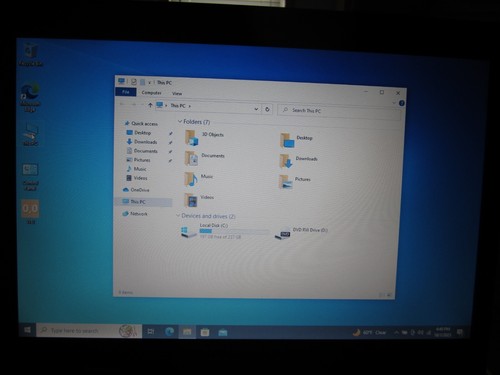This screenshot has width=500, height=375.
Task: Open Recycle Bin desktop icon
Action: coord(31,54)
